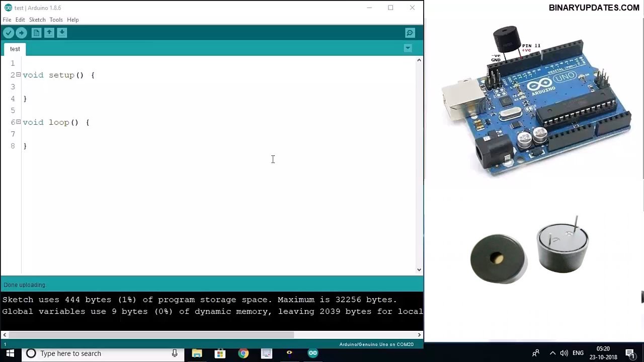Open the image viewer taskbar icon
This screenshot has height=362, width=644.
click(x=266, y=353)
